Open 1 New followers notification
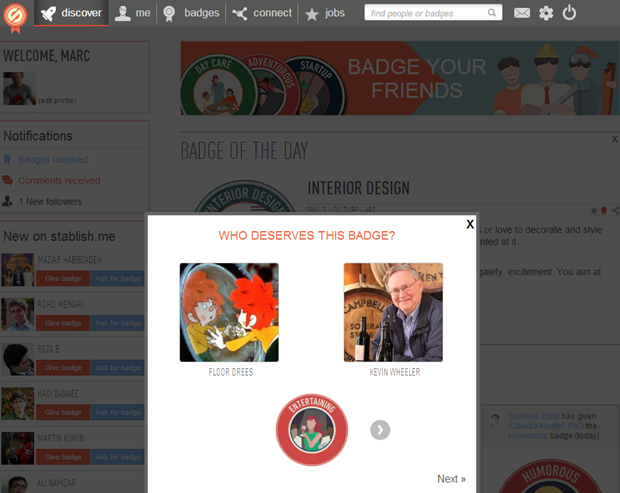 tap(50, 201)
